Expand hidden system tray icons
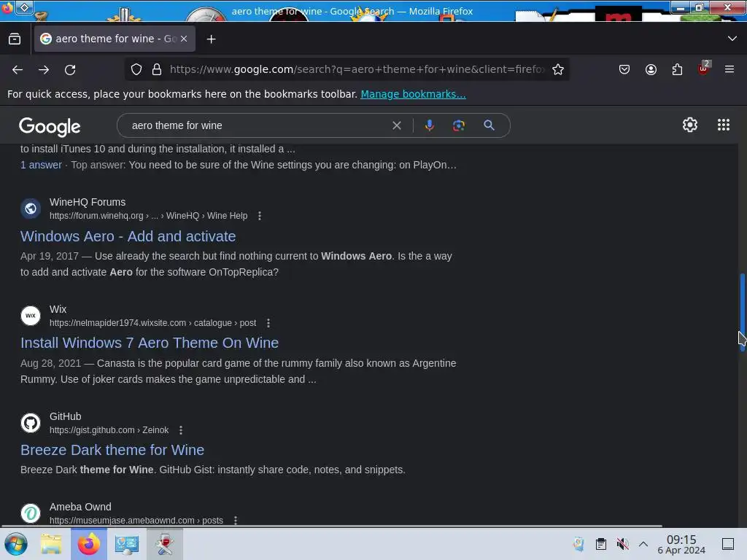Image resolution: width=747 pixels, height=560 pixels. [x=643, y=544]
